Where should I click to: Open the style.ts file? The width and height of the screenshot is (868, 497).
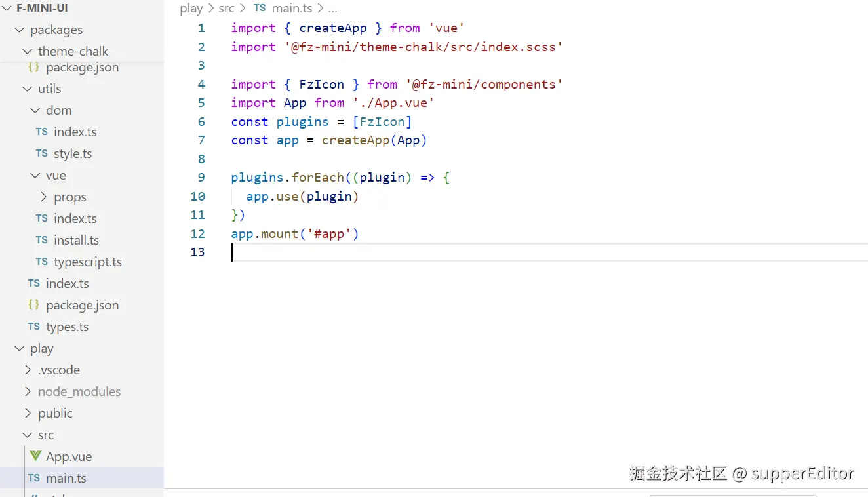[x=64, y=153]
